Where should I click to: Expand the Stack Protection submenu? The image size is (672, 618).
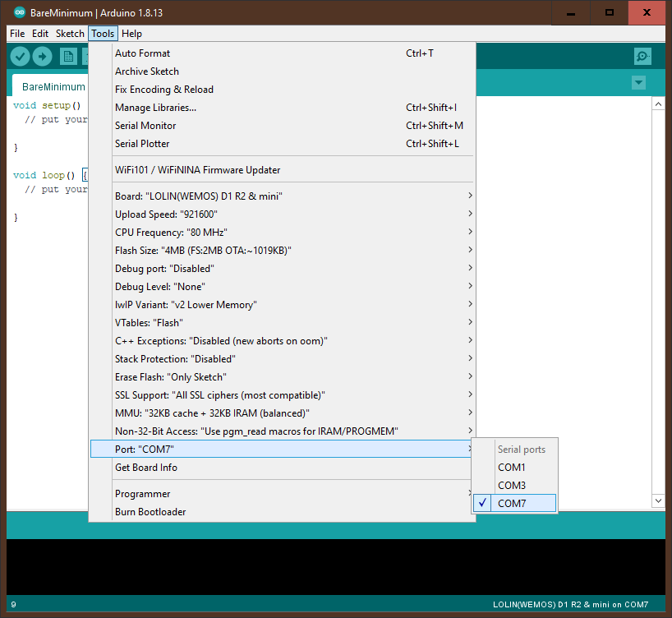282,358
